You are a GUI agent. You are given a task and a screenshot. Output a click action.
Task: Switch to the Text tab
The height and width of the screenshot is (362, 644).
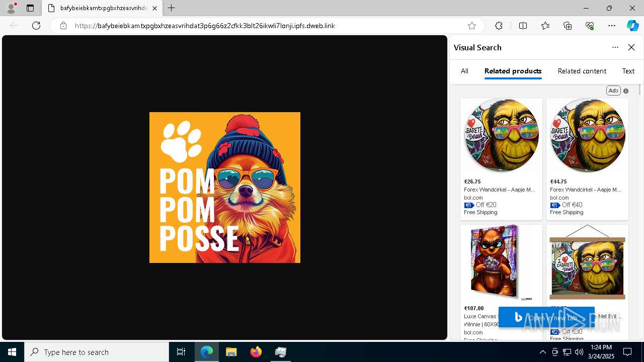pos(628,71)
